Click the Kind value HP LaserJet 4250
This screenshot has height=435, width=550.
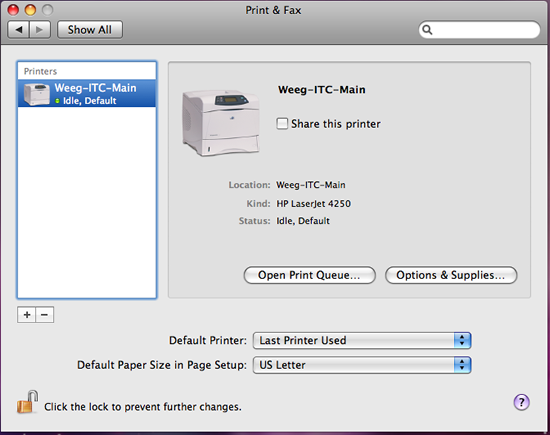click(314, 204)
